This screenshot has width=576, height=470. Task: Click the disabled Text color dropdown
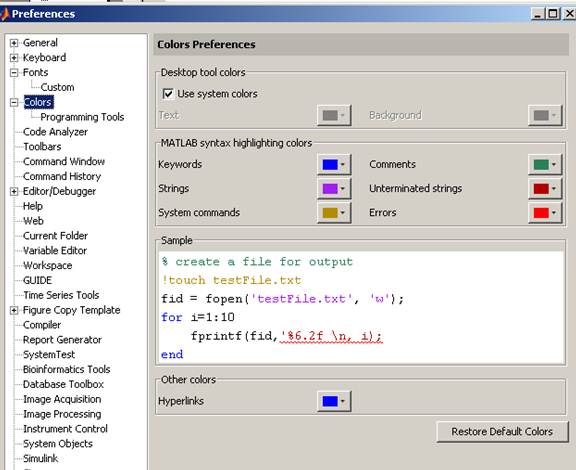click(334, 115)
